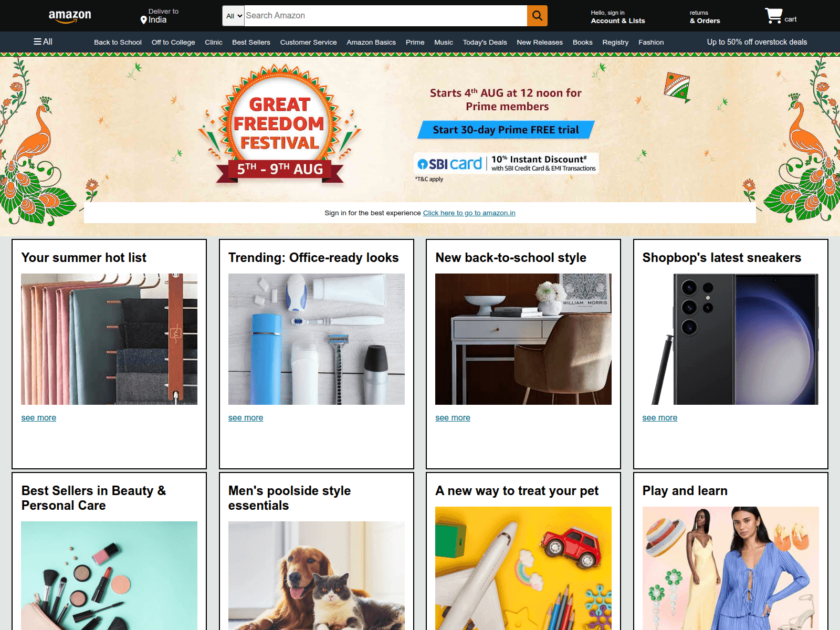The image size is (840, 630).
Task: Open Best Sellers in Beauty makeup image
Action: click(109, 575)
